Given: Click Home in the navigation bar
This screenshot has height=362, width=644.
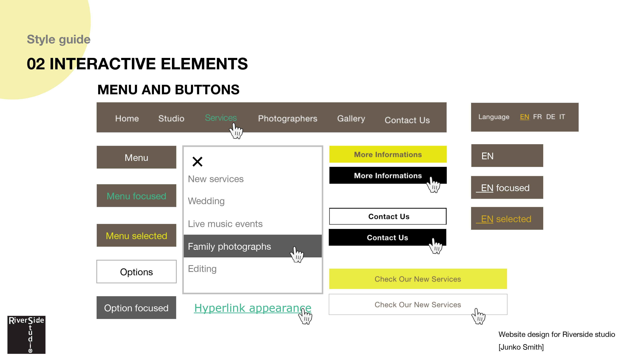Looking at the screenshot, I should pyautogui.click(x=127, y=118).
